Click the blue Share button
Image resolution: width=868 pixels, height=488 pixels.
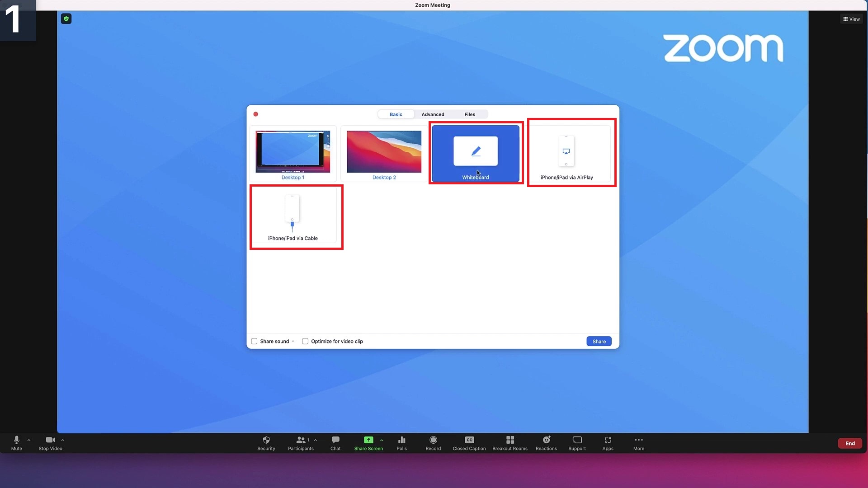pos(599,341)
